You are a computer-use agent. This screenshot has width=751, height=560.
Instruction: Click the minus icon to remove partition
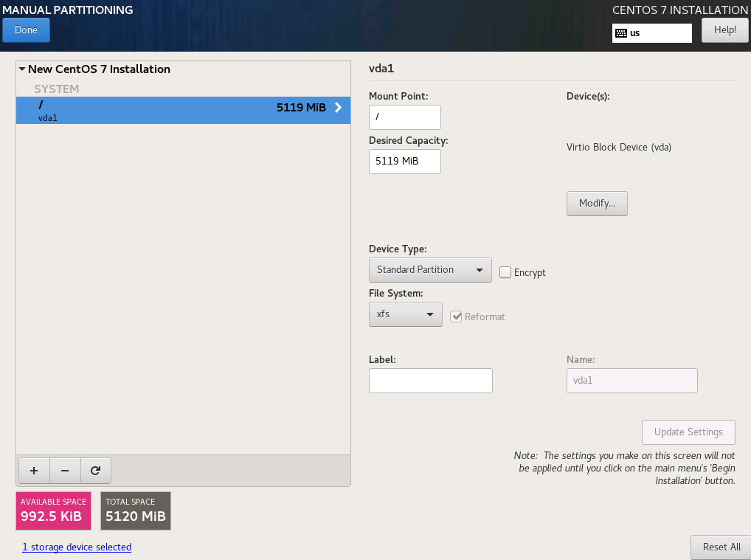coord(65,470)
